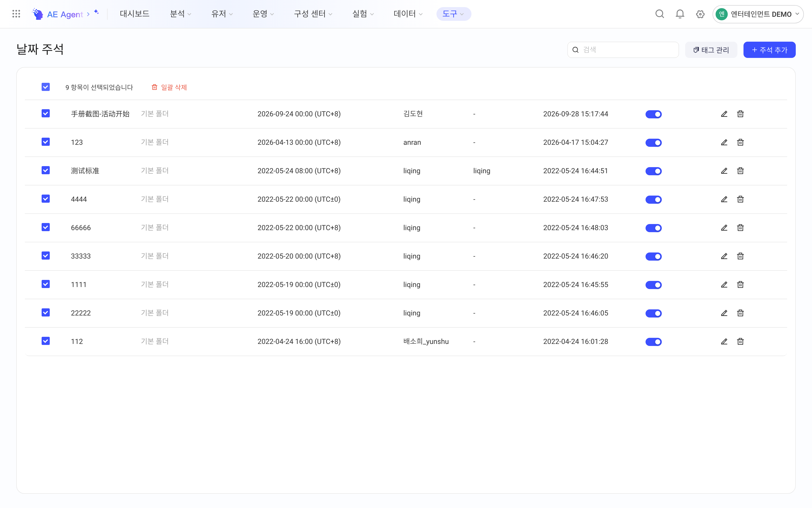Delete the 66666 annotation
The width and height of the screenshot is (812, 508).
[x=740, y=228]
